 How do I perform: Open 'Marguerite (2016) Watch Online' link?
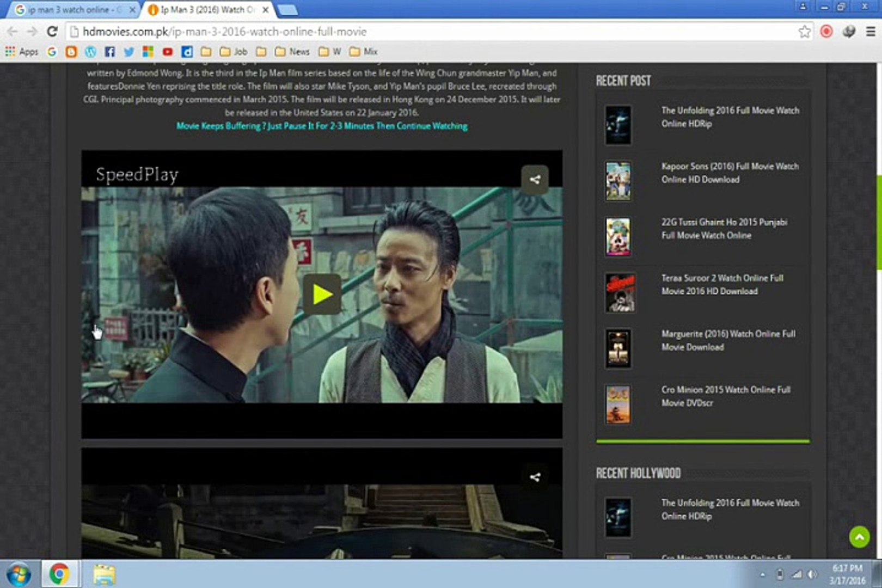[728, 340]
